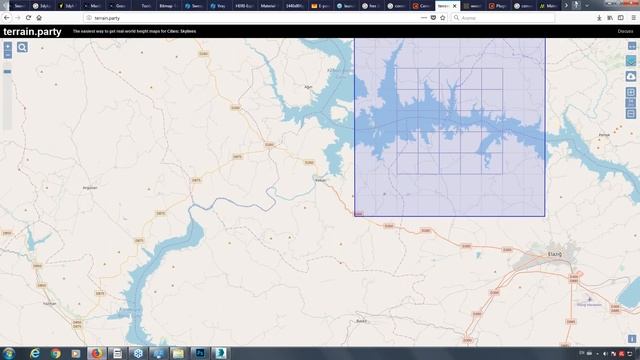The height and width of the screenshot is (360, 640).
Task: Click the browser search box
Action: (503, 18)
